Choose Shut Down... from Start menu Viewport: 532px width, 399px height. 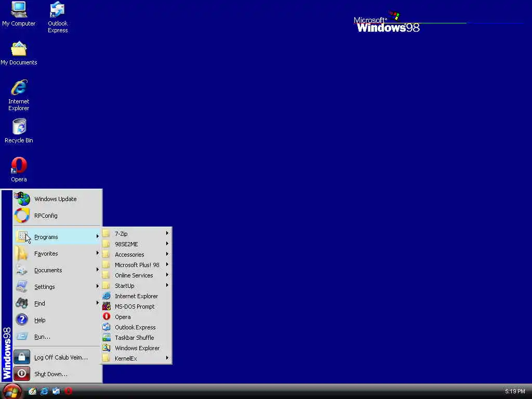[x=57, y=374]
